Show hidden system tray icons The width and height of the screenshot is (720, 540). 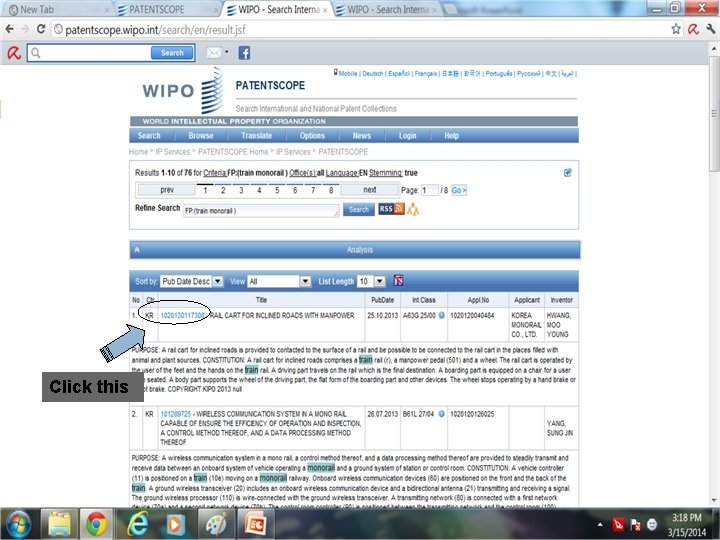600,524
